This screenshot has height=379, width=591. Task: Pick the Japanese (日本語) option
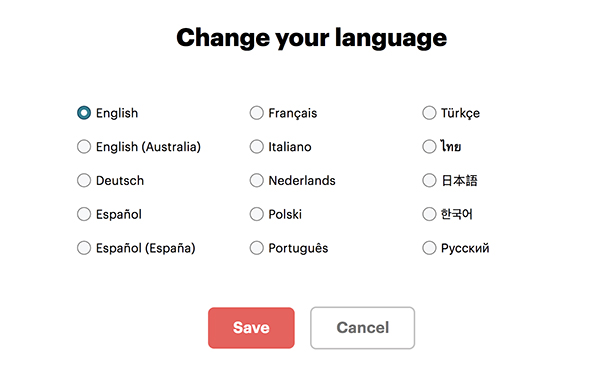coord(429,180)
